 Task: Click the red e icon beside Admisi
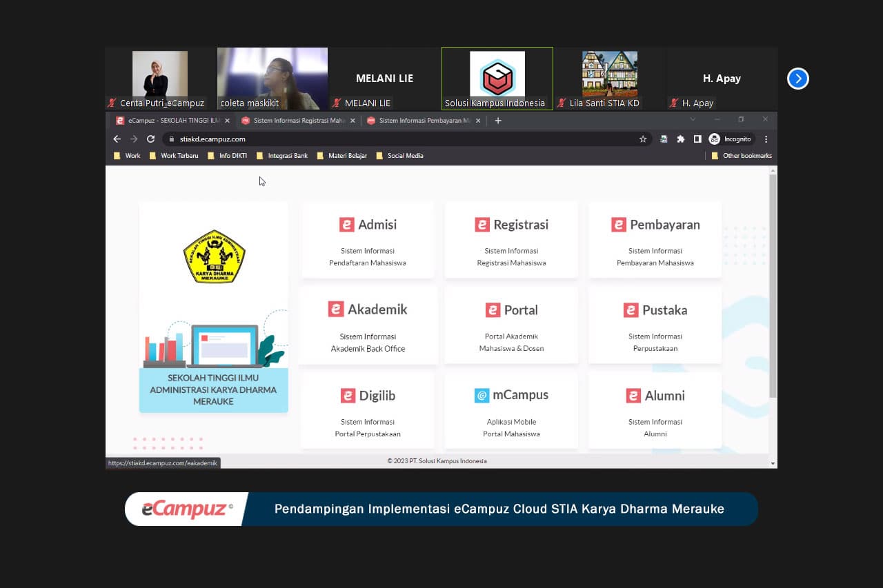point(346,224)
